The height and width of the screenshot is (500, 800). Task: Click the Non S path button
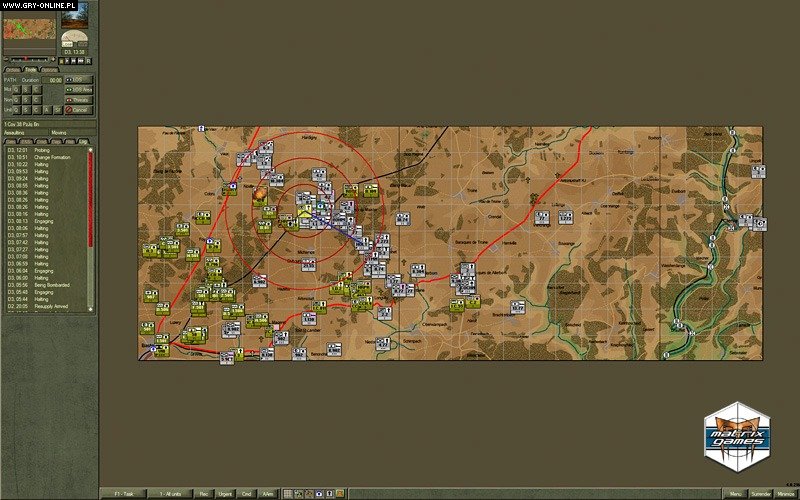click(x=26, y=100)
